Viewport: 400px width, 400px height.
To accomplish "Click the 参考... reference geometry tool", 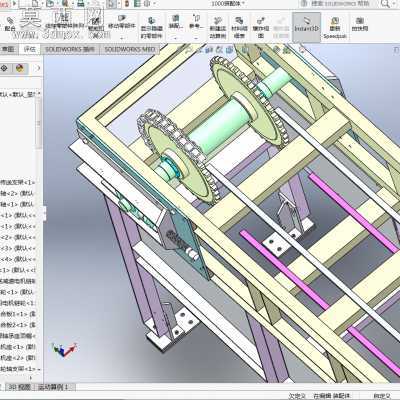I will 196,22.
